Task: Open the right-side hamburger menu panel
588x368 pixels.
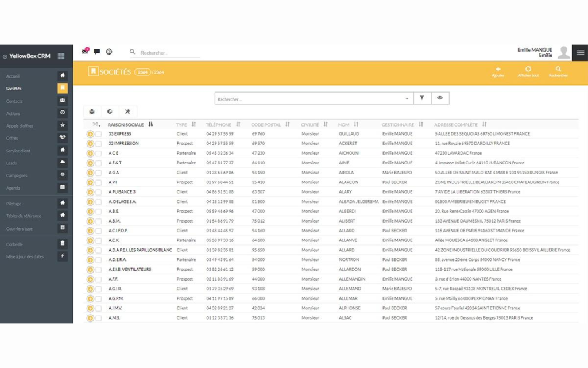Action: [580, 52]
